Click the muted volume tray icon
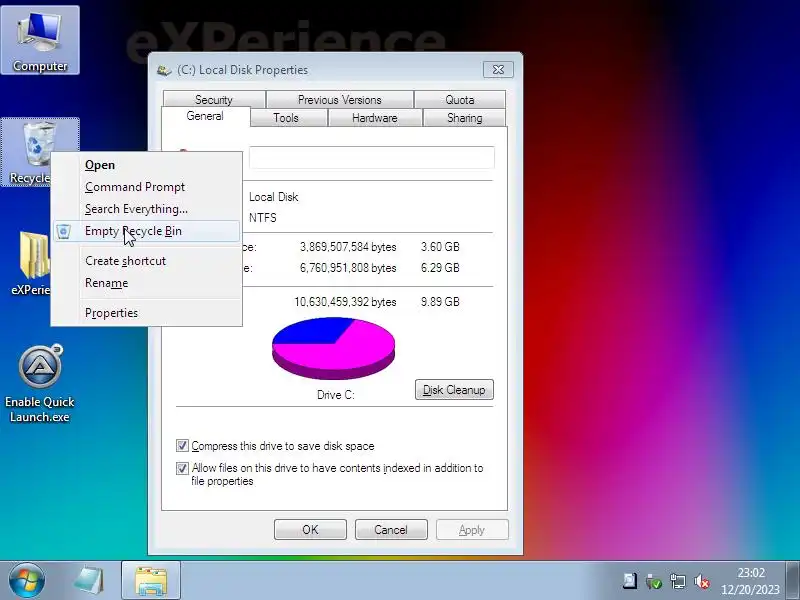The height and width of the screenshot is (600, 800). (x=702, y=581)
